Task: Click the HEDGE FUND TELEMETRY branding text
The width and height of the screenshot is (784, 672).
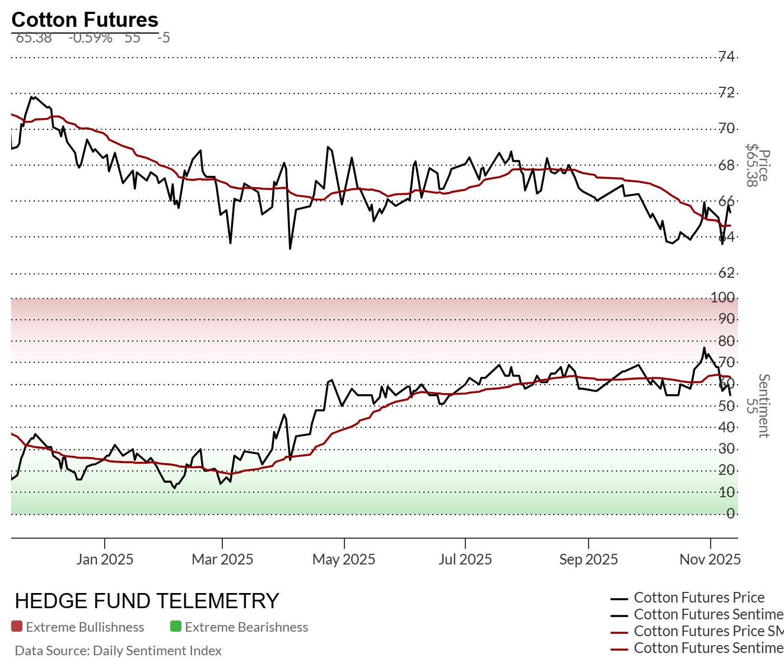Action: point(147,601)
